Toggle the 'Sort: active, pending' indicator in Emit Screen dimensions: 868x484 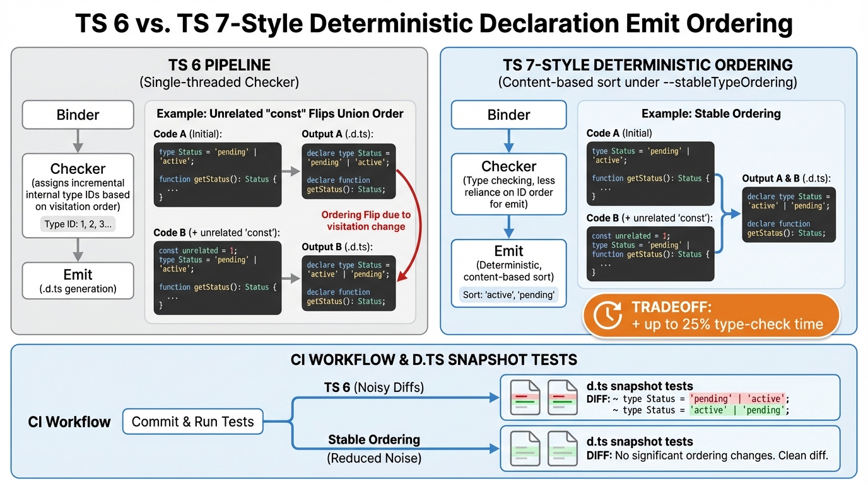[x=508, y=294]
